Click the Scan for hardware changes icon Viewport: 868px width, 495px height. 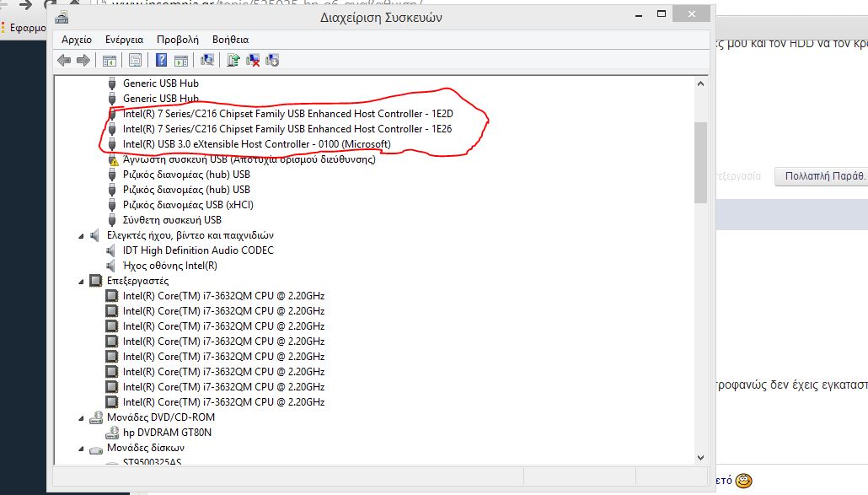point(207,60)
